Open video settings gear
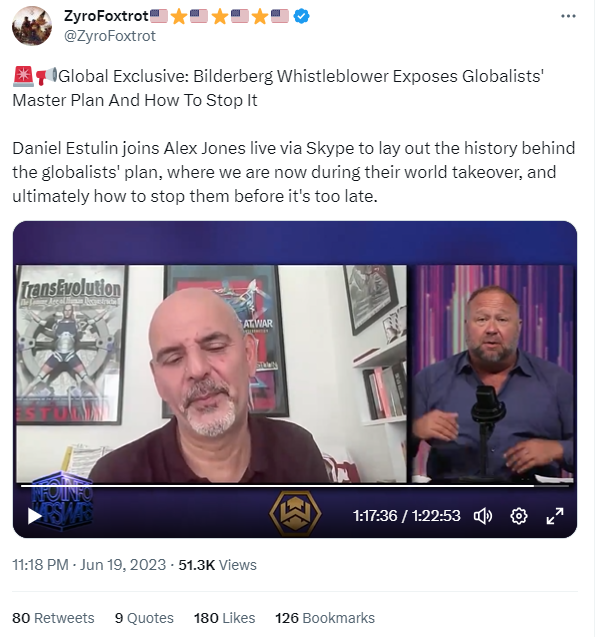Viewport: 602px width, 637px height. 519,516
